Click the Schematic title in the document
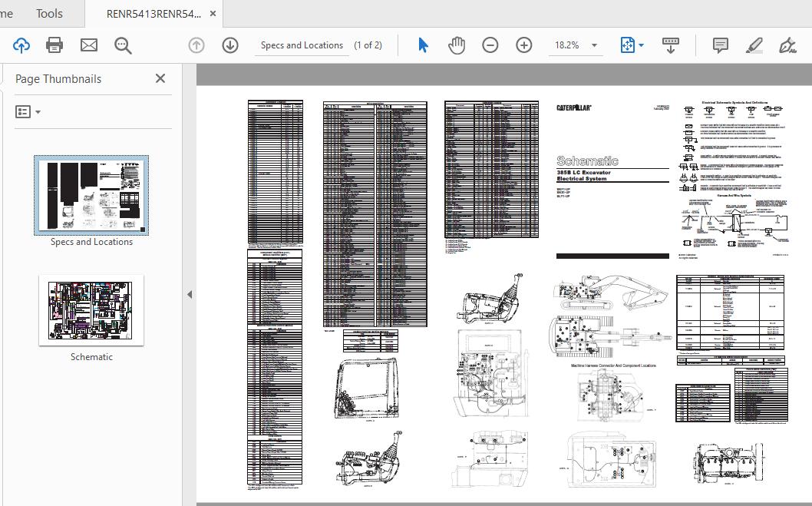Viewport: 812px width, 506px height. point(587,160)
